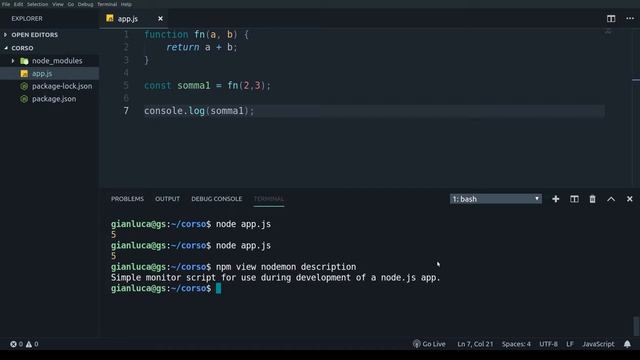This screenshot has height=360, width=640.
Task: Split the editor with the split icon
Action: pos(611,19)
